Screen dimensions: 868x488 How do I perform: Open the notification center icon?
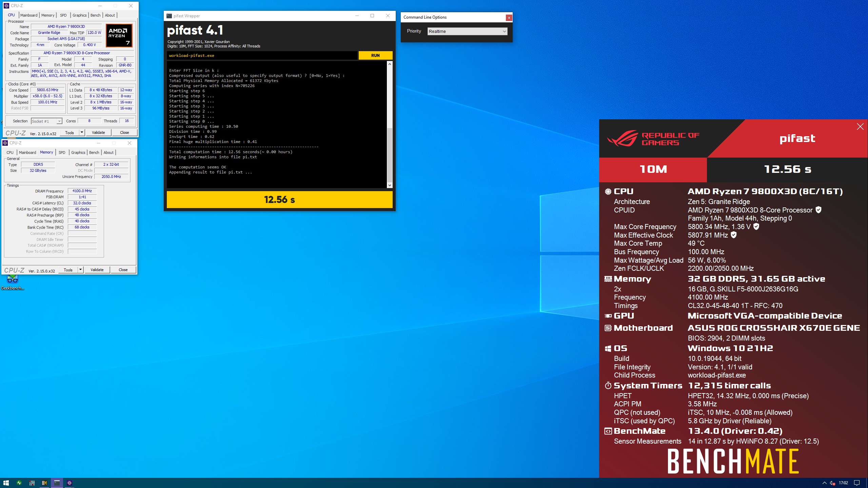click(x=857, y=483)
